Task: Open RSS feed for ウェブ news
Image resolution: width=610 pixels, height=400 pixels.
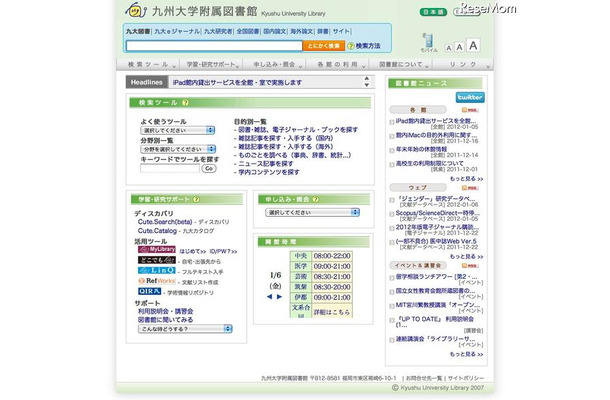Action: tap(470, 188)
